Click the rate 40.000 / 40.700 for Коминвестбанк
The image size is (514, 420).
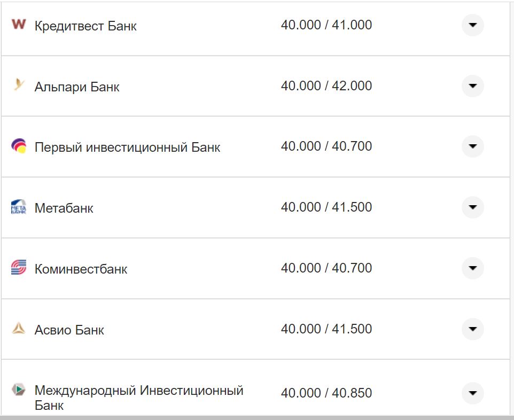point(327,267)
